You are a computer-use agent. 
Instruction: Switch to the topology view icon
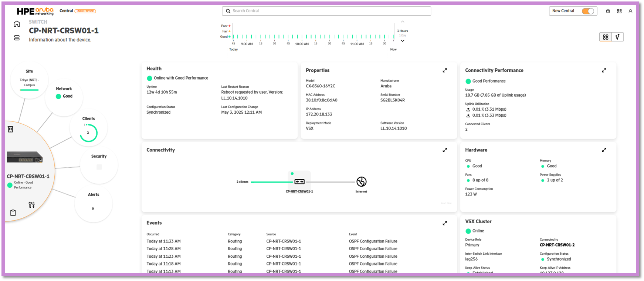click(617, 37)
